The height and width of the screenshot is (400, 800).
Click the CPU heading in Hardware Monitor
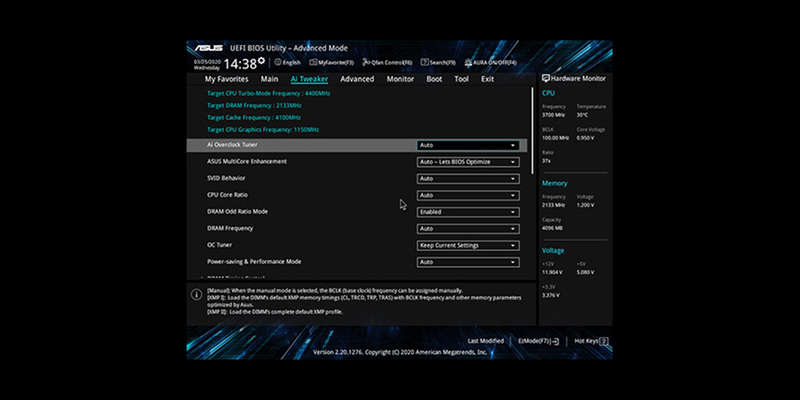pyautogui.click(x=548, y=93)
